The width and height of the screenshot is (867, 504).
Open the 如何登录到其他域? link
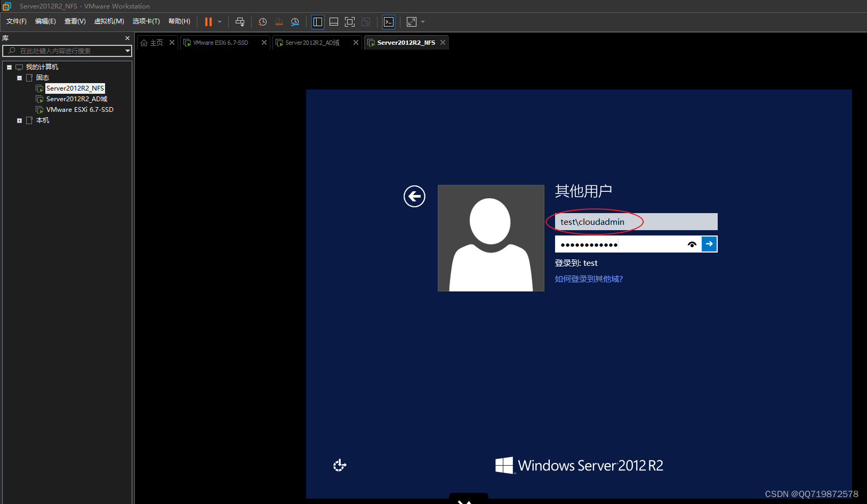click(x=589, y=279)
